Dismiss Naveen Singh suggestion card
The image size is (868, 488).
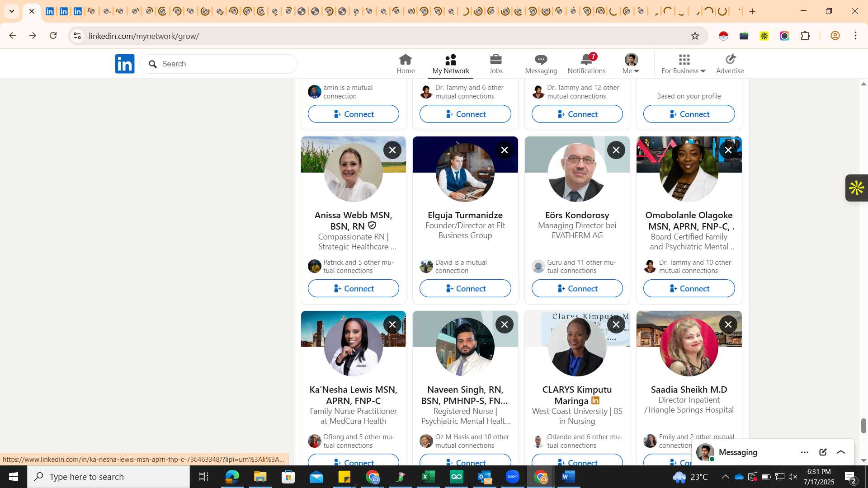[x=505, y=324]
